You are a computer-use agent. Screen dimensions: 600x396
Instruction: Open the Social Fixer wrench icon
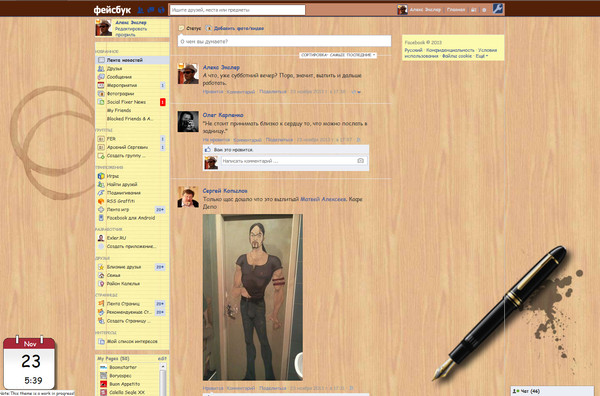pos(497,8)
